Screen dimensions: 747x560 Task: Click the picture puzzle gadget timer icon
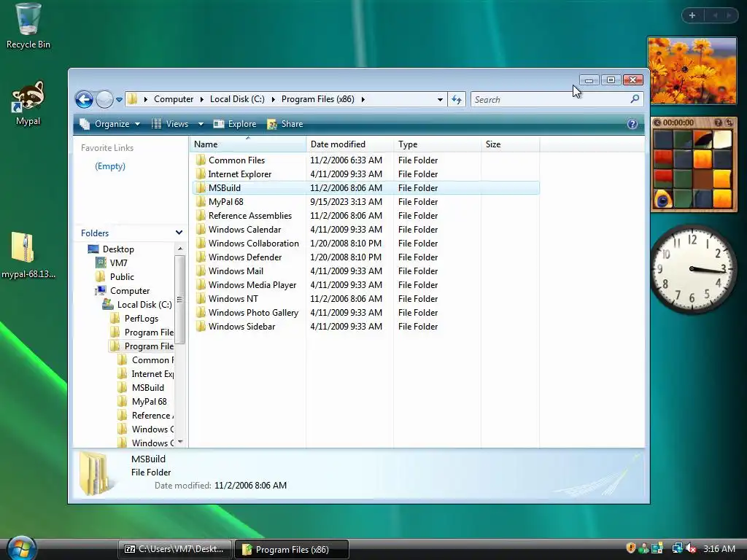coord(657,122)
